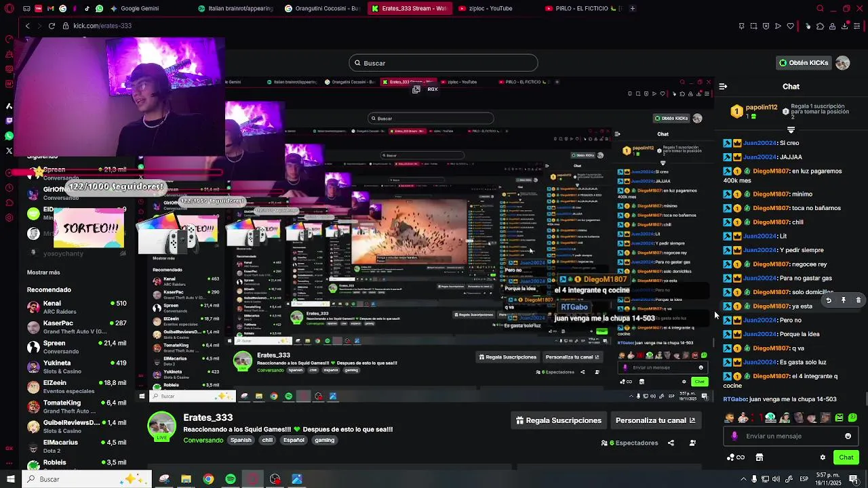The width and height of the screenshot is (868, 488).
Task: Open the chat settings gear
Action: [x=823, y=457]
